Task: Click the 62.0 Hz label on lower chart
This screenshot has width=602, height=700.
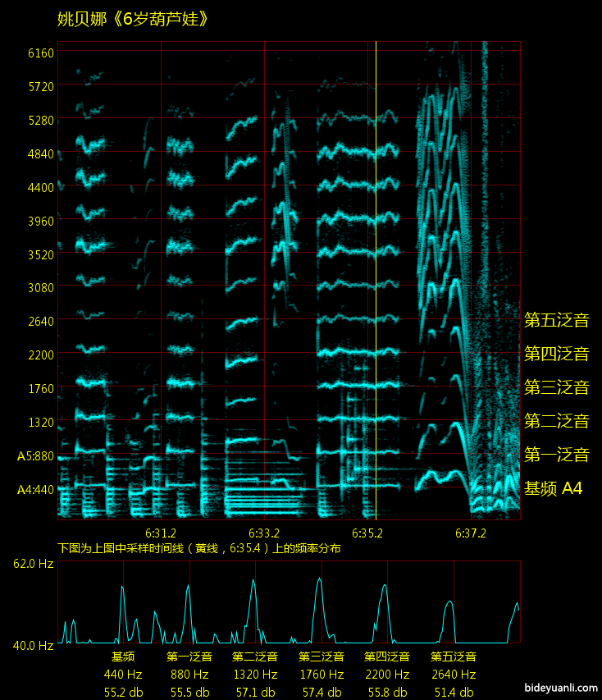Action: click(33, 564)
